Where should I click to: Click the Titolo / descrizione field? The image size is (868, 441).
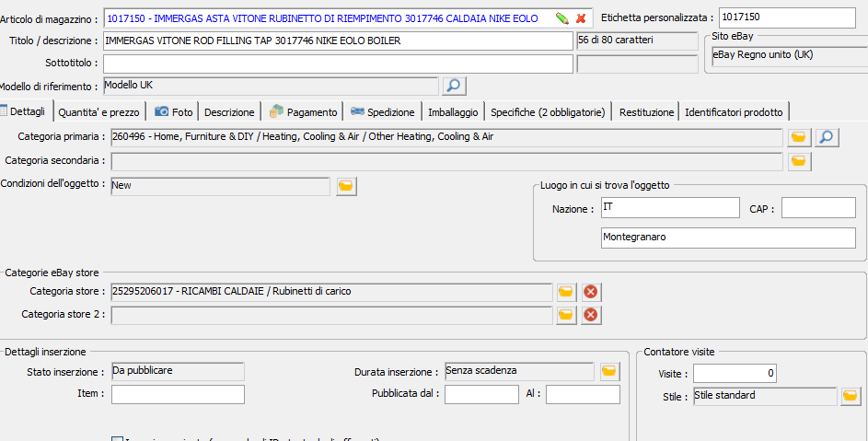tap(338, 41)
